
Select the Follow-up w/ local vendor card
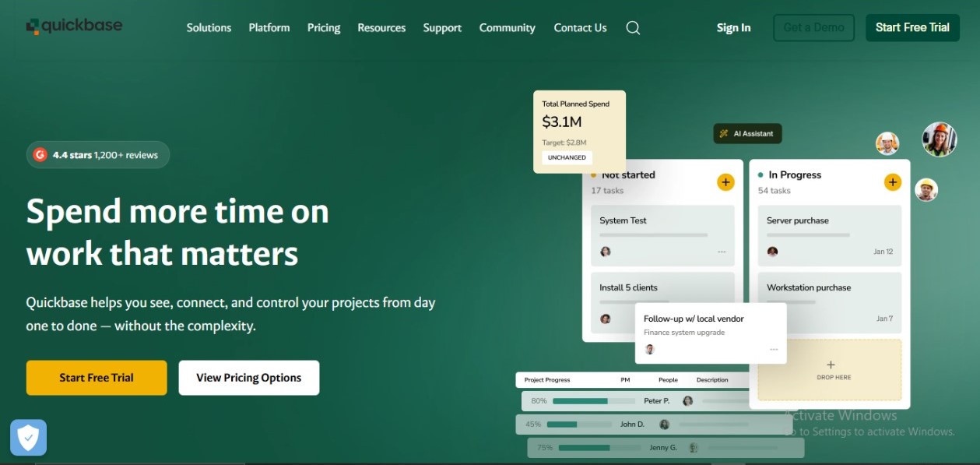click(711, 333)
